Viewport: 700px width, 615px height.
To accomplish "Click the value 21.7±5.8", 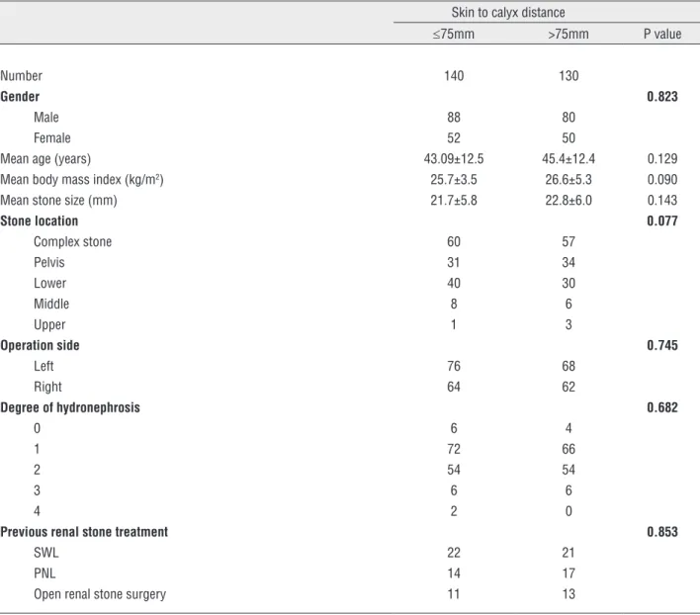I will click(x=454, y=201).
